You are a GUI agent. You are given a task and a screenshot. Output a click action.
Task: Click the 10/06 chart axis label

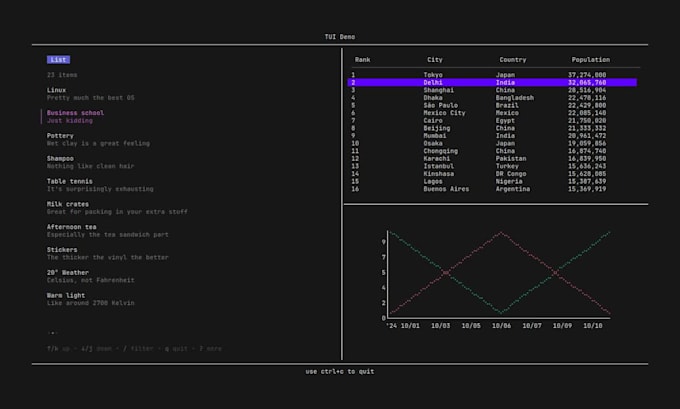click(x=501, y=325)
